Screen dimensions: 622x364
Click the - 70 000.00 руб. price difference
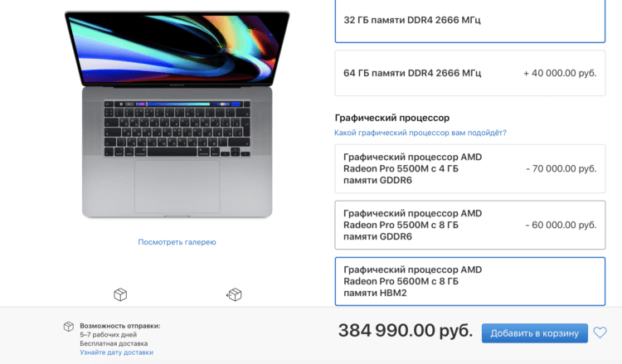pyautogui.click(x=561, y=168)
